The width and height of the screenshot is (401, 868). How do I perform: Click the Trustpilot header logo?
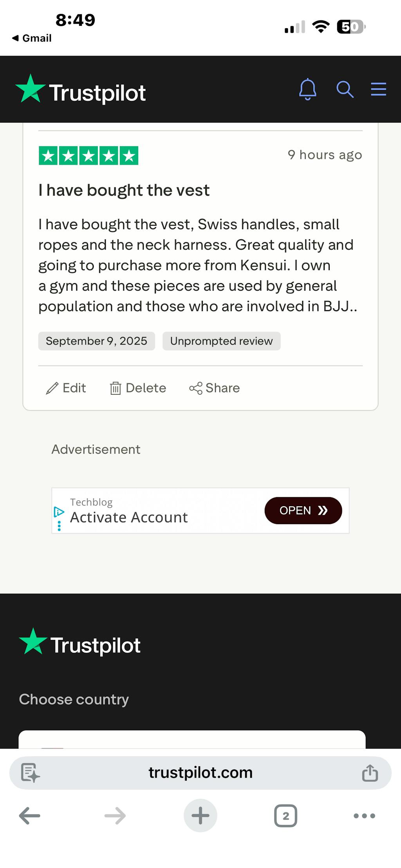coord(81,90)
